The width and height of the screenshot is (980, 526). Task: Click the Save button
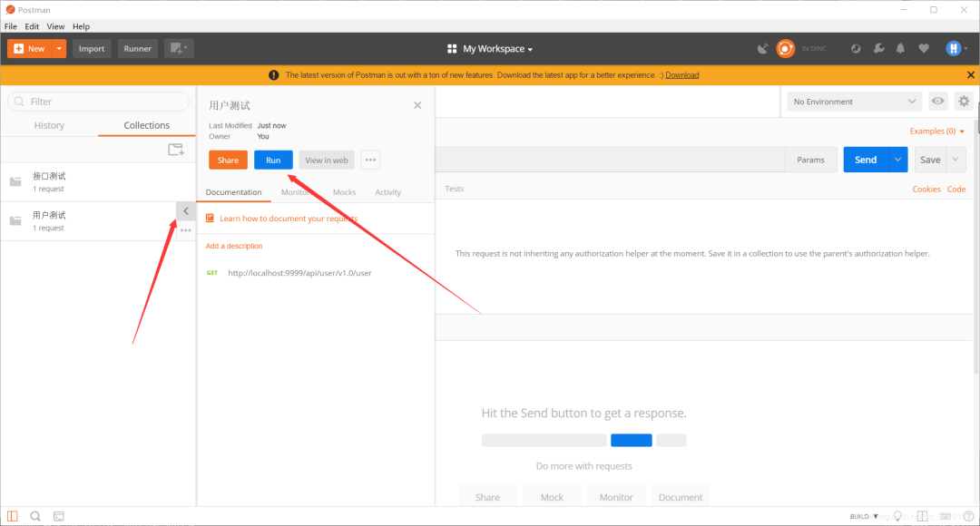pyautogui.click(x=930, y=160)
